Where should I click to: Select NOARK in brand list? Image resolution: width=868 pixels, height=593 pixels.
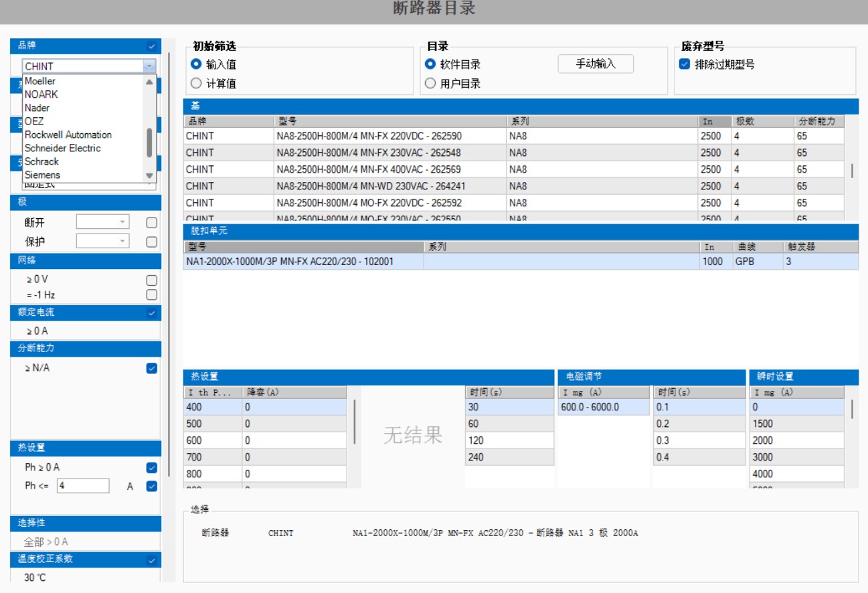click(x=41, y=94)
